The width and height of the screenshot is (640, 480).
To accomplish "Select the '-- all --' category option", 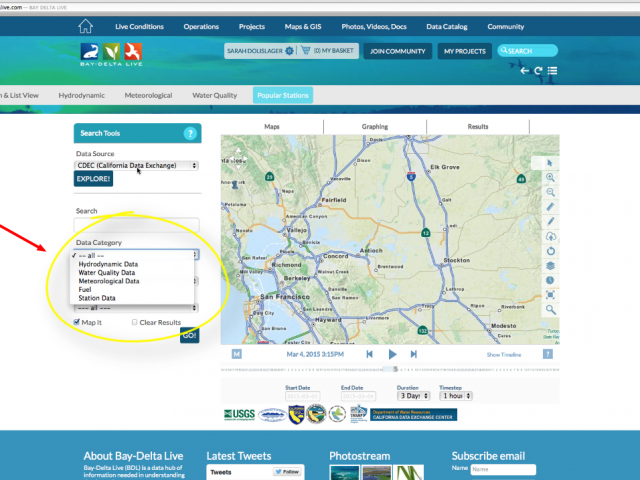I will click(x=91, y=256).
